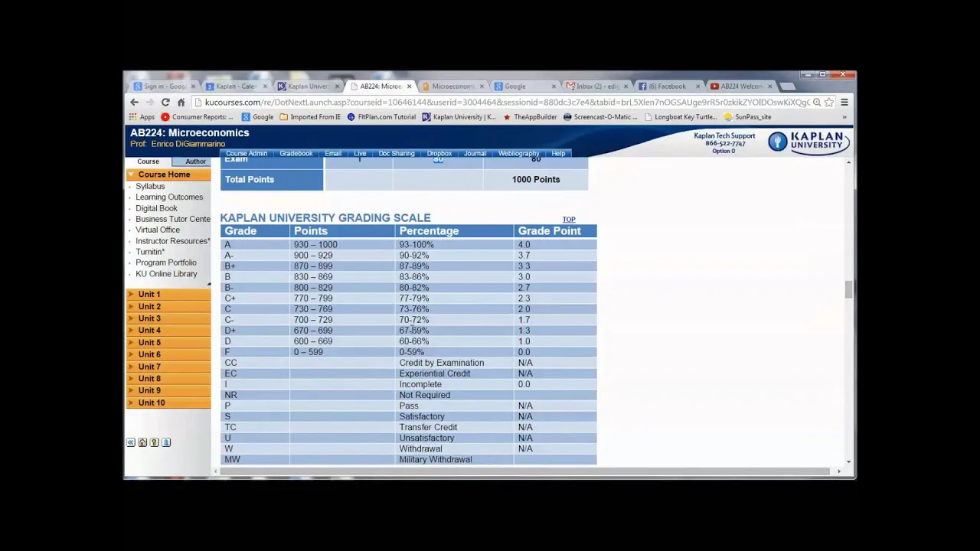Image resolution: width=980 pixels, height=551 pixels.
Task: Open the Dropbox menu item
Action: pos(439,153)
